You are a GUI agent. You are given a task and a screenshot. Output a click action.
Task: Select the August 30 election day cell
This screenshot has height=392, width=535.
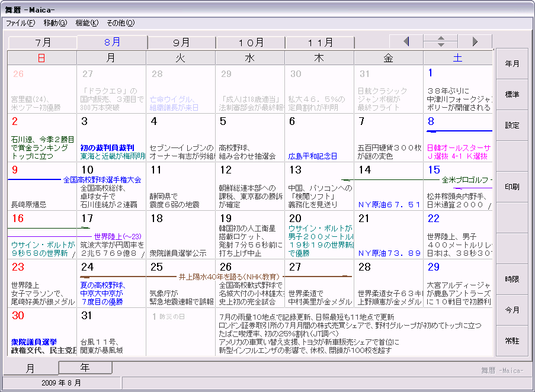[42, 332]
